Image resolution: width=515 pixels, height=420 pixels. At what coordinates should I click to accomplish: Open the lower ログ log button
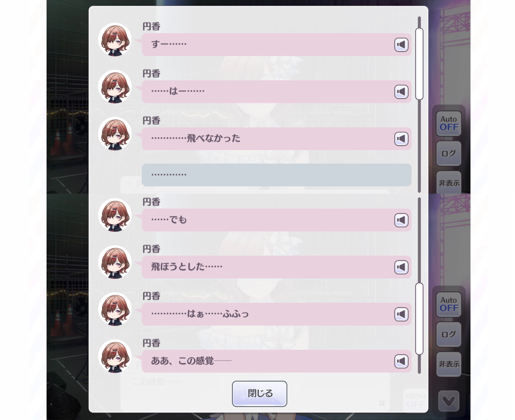449,334
